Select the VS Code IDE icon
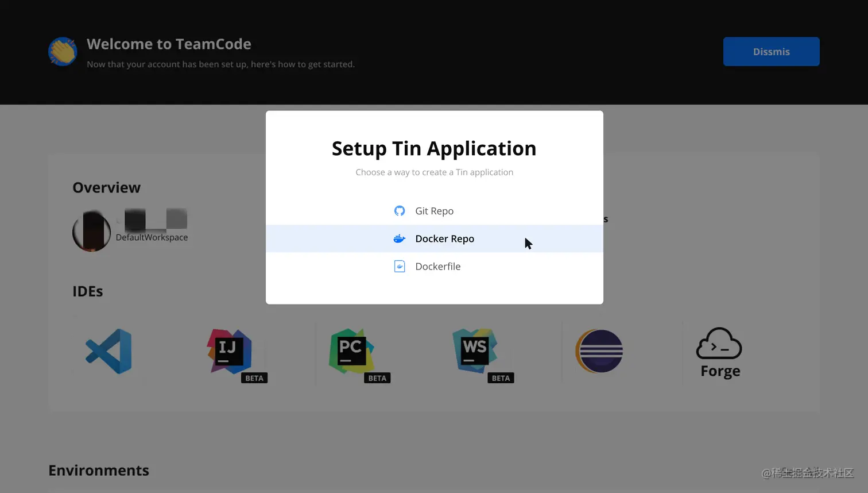Screen dimensions: 868x493 [108, 351]
